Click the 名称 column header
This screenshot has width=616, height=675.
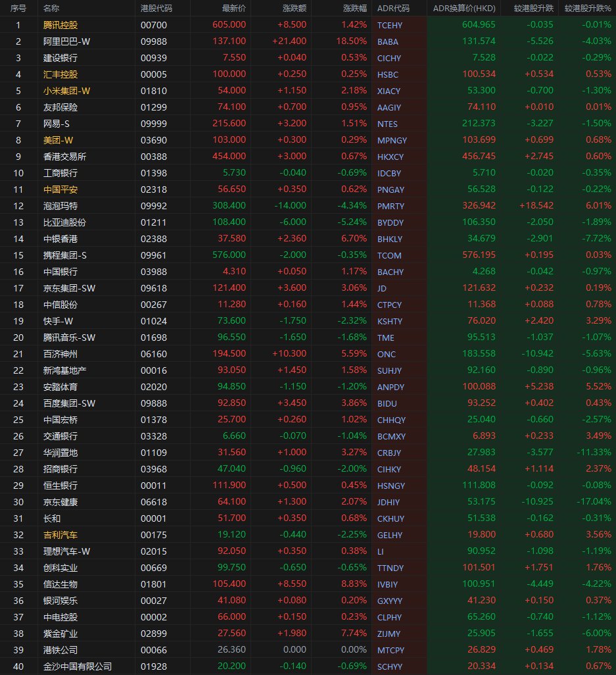[x=51, y=8]
